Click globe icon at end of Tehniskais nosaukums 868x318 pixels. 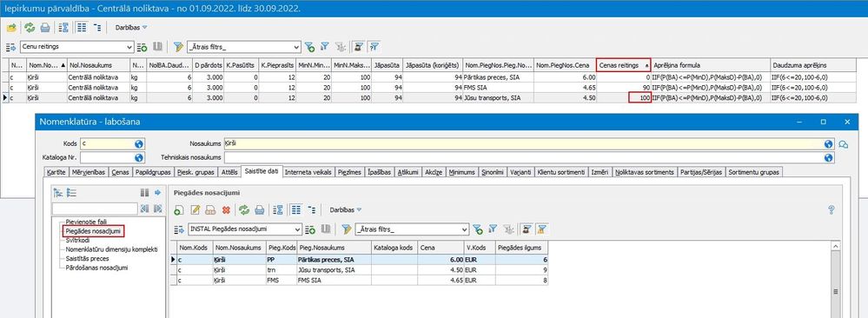pyautogui.click(x=828, y=158)
